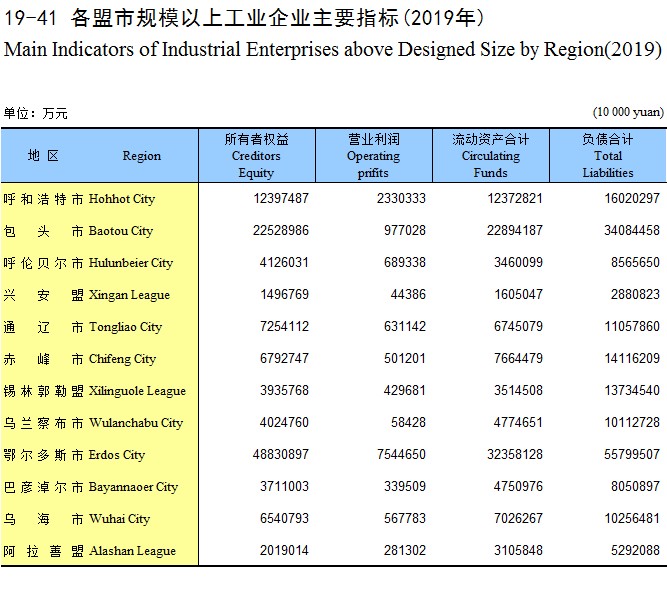Click Erdos circulating funds 32358128
667x599 pixels.
[x=515, y=454]
